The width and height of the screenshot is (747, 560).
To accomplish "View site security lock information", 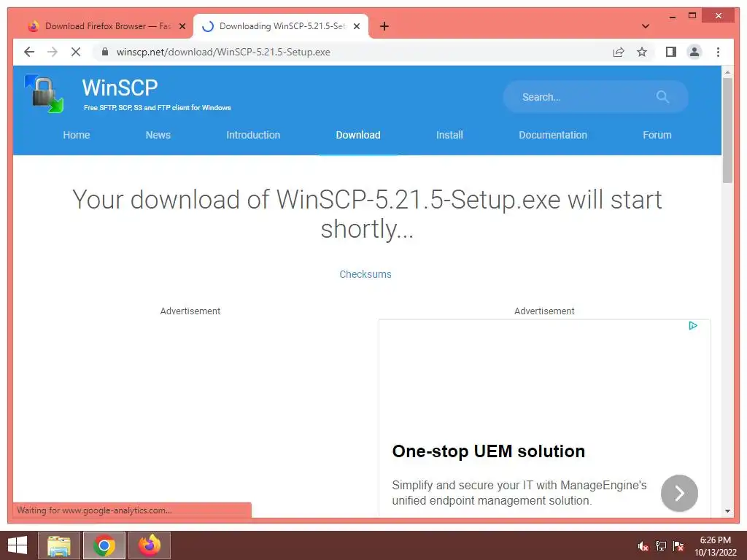I will [105, 52].
